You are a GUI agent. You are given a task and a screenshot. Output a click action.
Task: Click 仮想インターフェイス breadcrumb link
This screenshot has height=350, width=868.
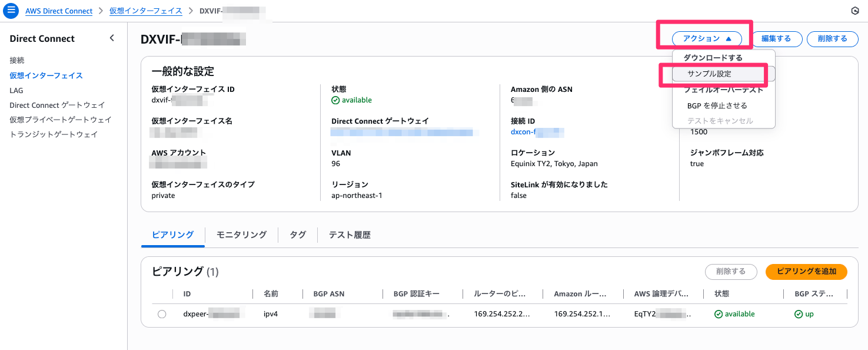point(146,11)
